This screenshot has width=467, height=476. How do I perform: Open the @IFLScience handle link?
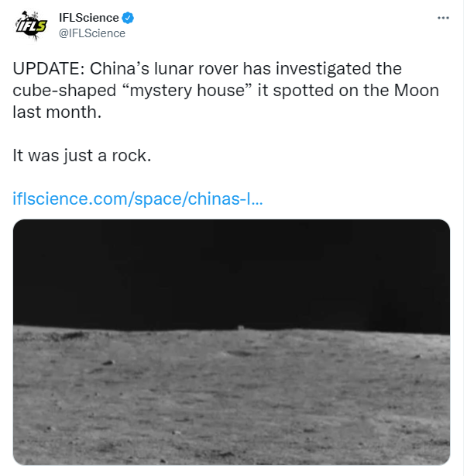coord(92,33)
